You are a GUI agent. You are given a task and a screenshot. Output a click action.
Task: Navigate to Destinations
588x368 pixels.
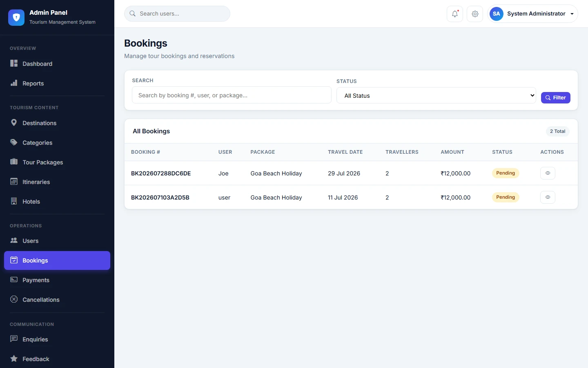pyautogui.click(x=57, y=123)
